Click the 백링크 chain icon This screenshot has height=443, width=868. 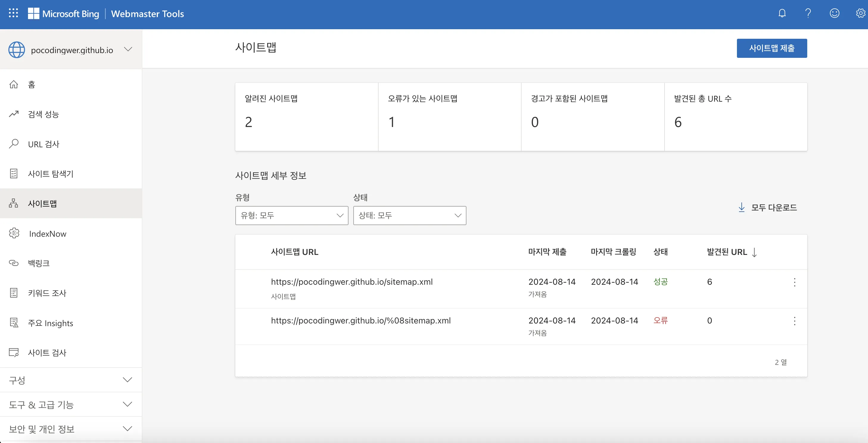(x=13, y=263)
